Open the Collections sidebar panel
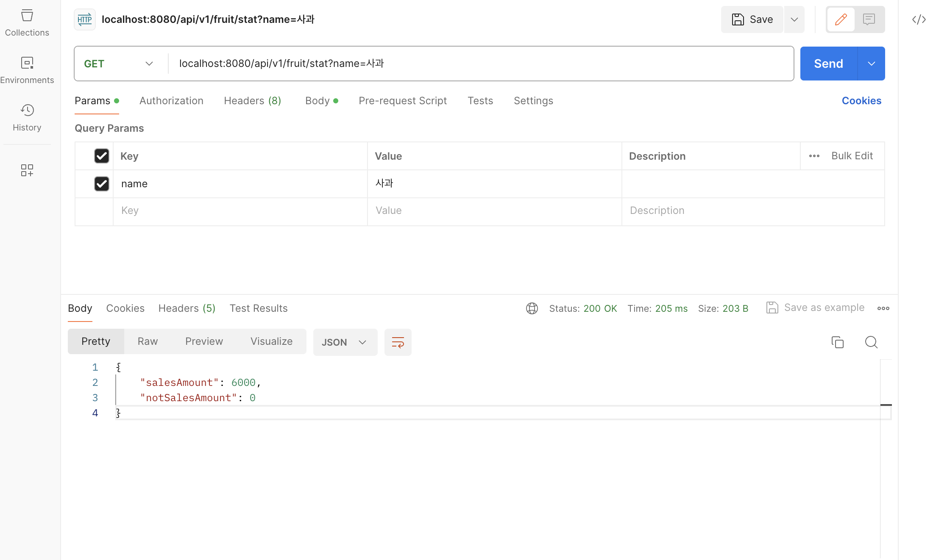 [27, 22]
